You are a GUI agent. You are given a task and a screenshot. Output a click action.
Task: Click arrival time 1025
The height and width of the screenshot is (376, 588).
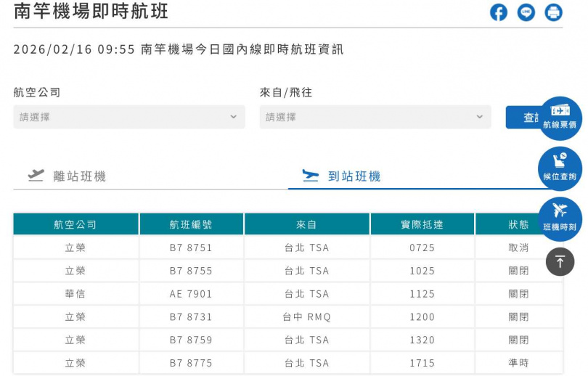(x=422, y=271)
